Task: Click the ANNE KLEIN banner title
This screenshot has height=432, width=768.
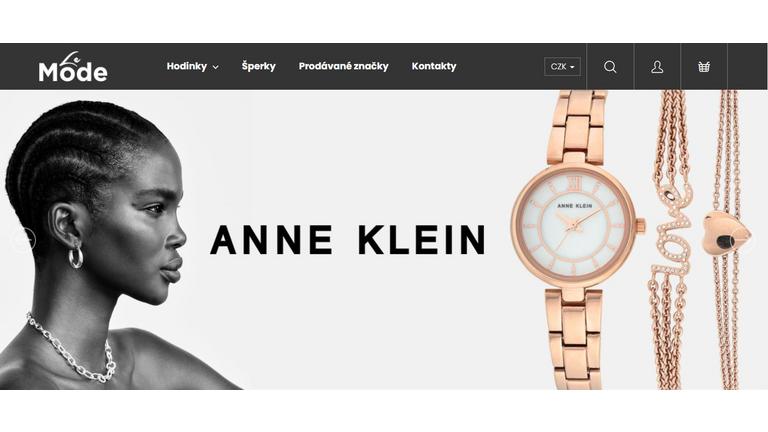Action: (348, 240)
